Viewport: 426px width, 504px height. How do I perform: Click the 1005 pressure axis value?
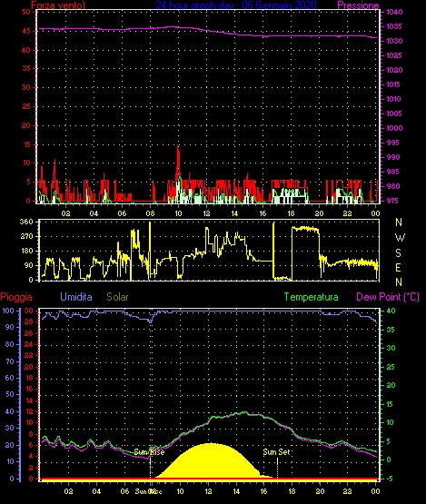click(394, 114)
